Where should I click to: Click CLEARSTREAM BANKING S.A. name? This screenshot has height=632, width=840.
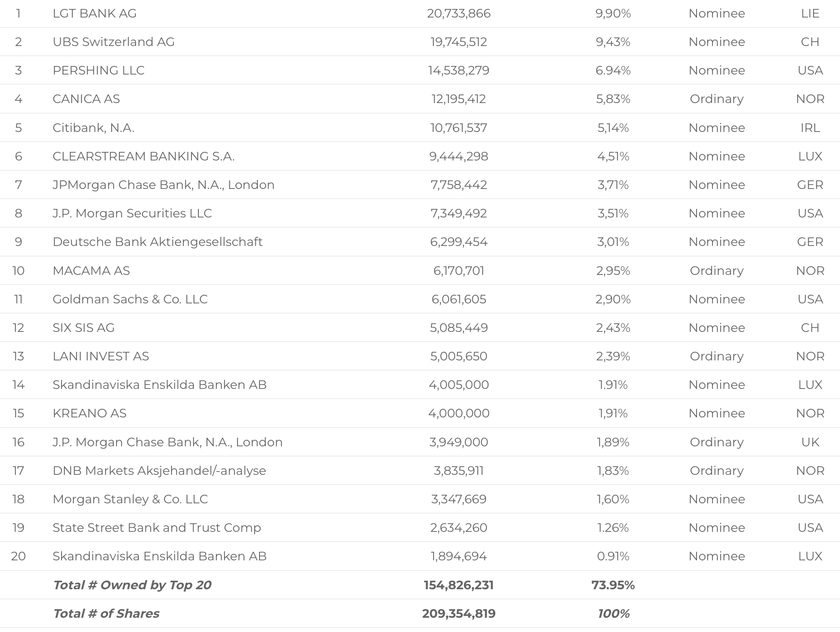pos(144,156)
